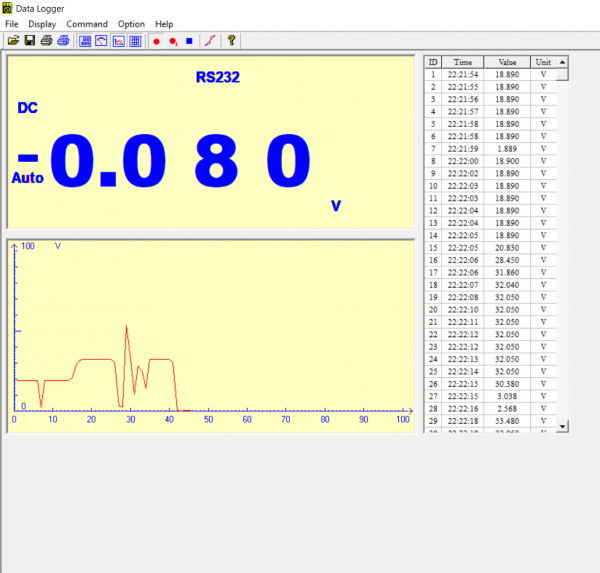Viewport: 600px width, 573px height.
Task: Toggle the data table view icon
Action: click(135, 41)
